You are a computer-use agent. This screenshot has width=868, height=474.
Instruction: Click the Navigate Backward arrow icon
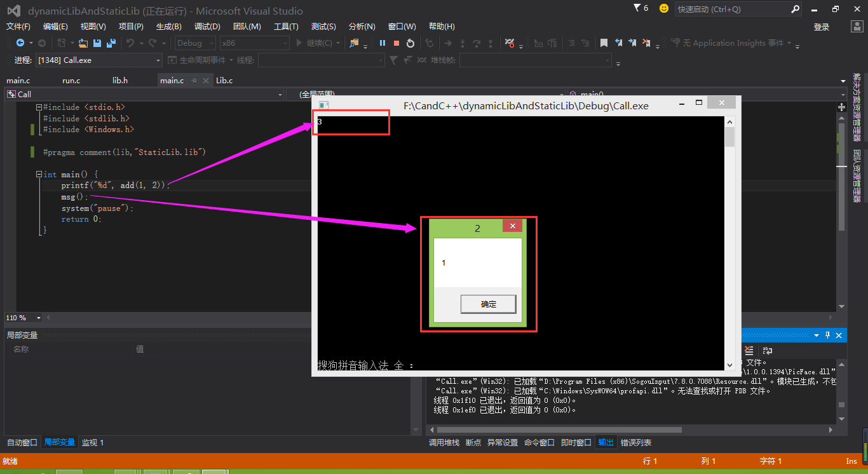tap(20, 43)
